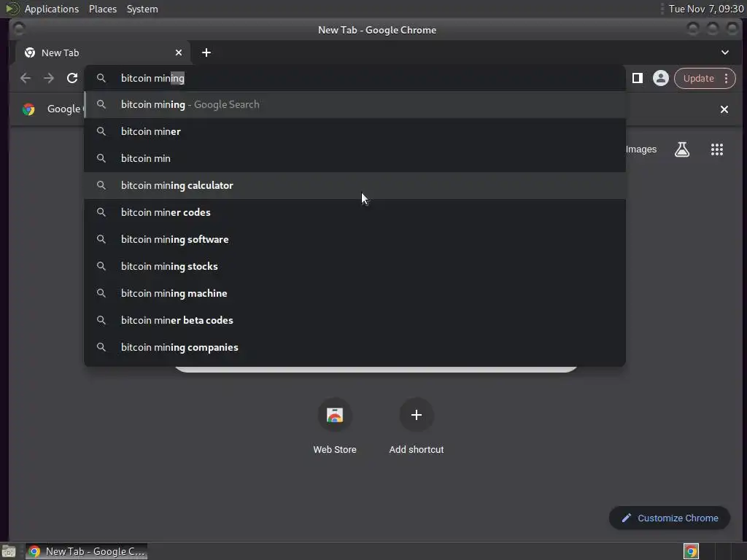The image size is (747, 560).
Task: Open Customize Chrome
Action: coord(670,518)
